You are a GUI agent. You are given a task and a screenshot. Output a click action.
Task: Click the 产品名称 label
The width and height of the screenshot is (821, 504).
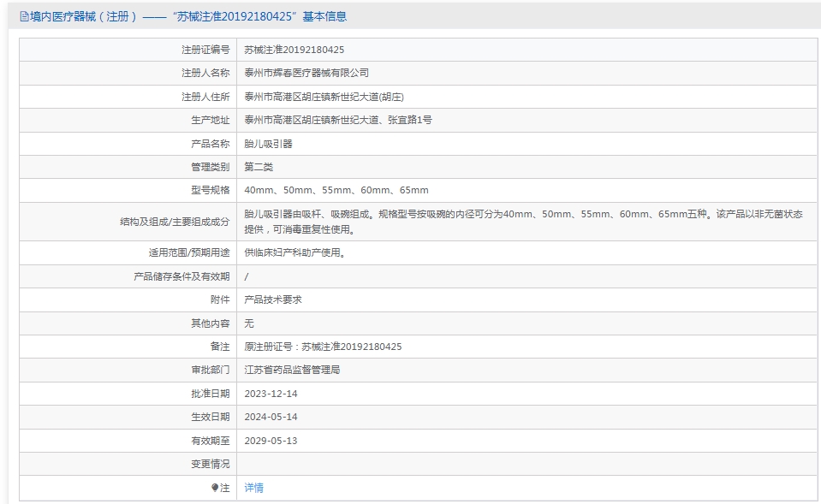pos(211,144)
